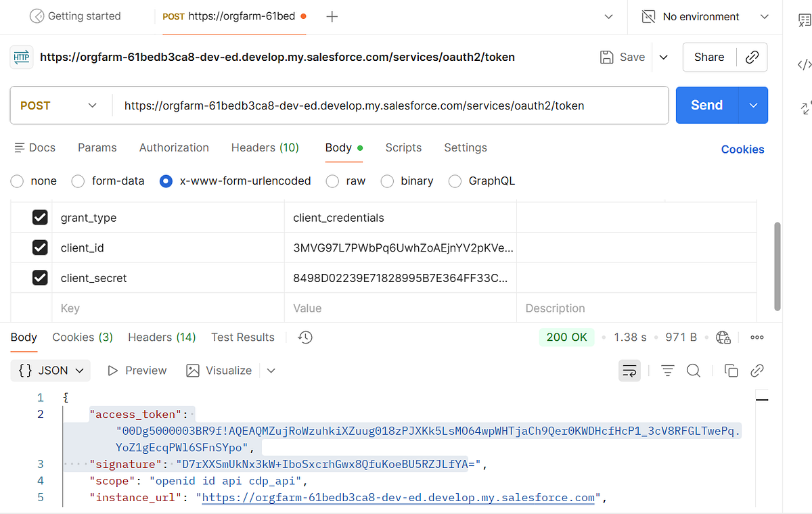Copy the response body using the copy icon
Screen dimensions: 812x514
[x=731, y=371]
